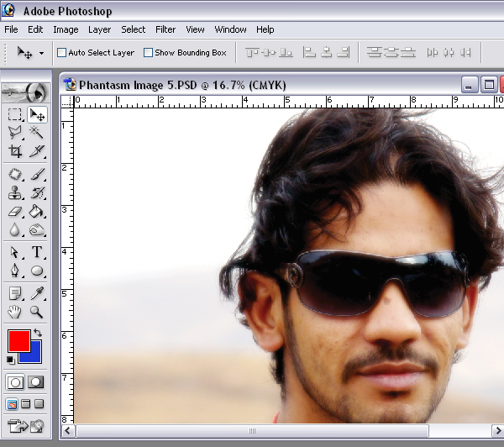The height and width of the screenshot is (447, 504).
Task: Open the Window menu
Action: click(x=230, y=29)
